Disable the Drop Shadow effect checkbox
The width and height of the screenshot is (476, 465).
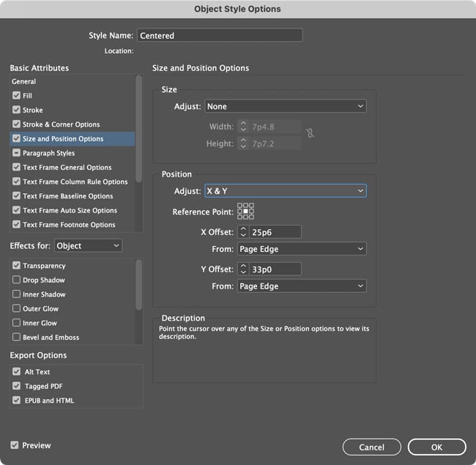[x=16, y=280]
